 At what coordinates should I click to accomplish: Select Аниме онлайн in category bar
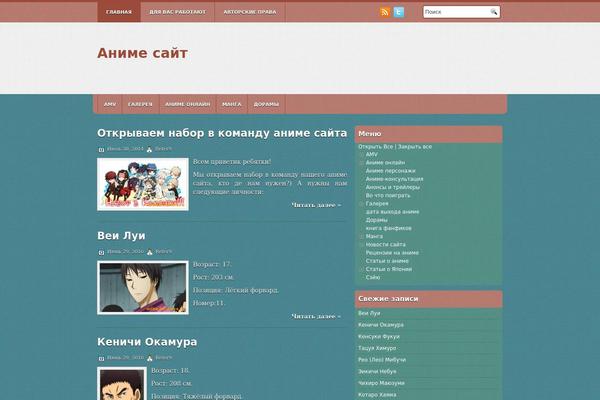(x=188, y=104)
